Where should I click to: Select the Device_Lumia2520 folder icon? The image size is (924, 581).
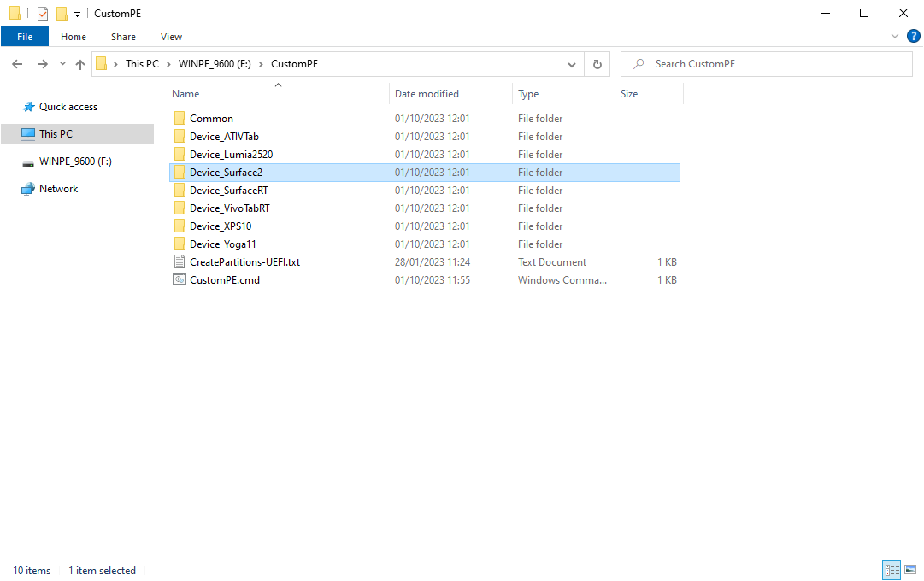[180, 155]
